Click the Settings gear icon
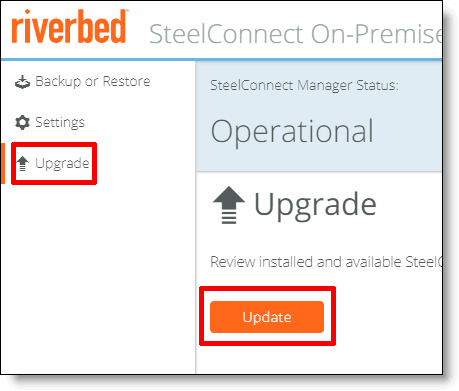Viewport: 459px width, 391px height. (x=22, y=122)
